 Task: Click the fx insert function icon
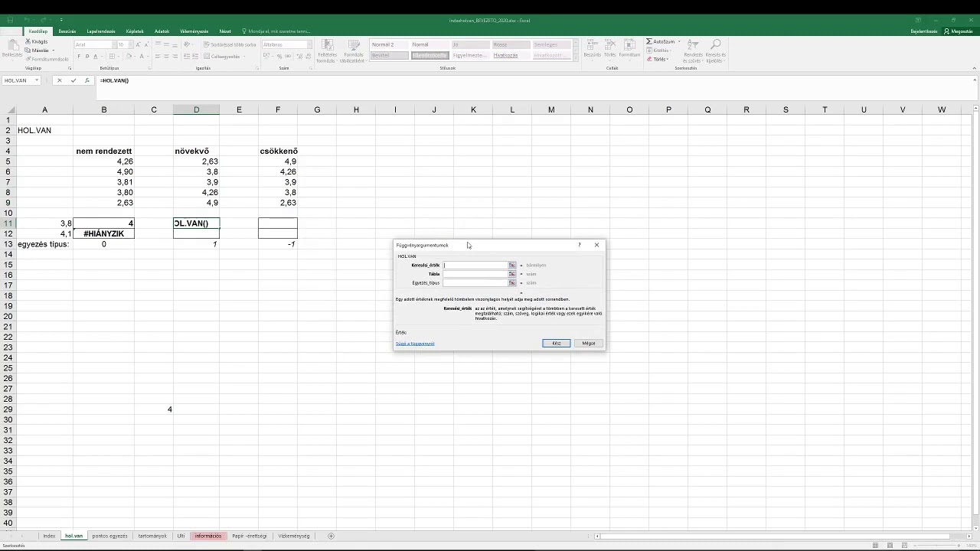click(87, 80)
